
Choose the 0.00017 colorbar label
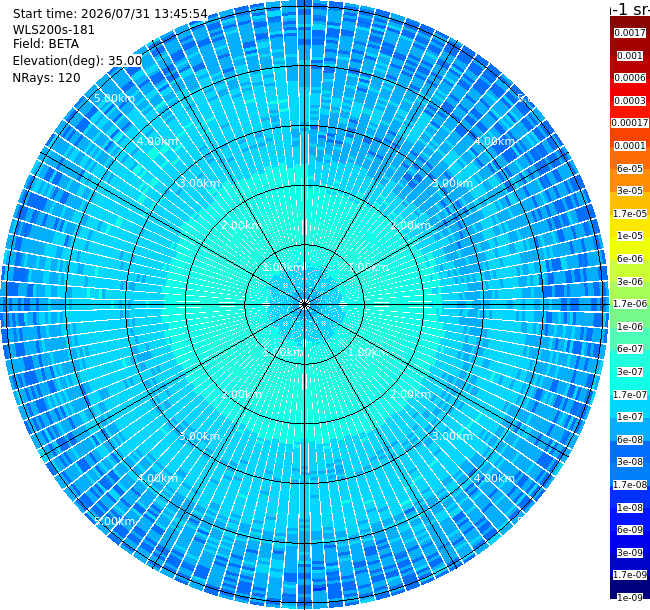(x=630, y=123)
